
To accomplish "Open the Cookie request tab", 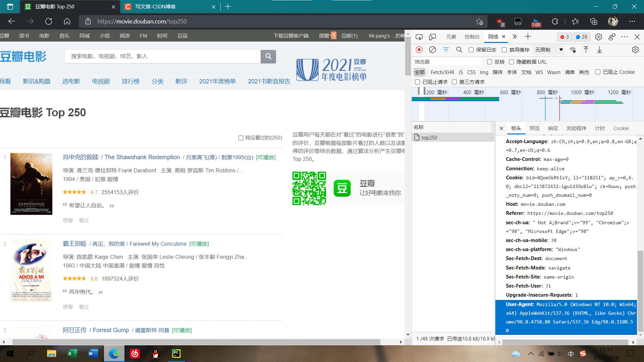I will click(621, 128).
